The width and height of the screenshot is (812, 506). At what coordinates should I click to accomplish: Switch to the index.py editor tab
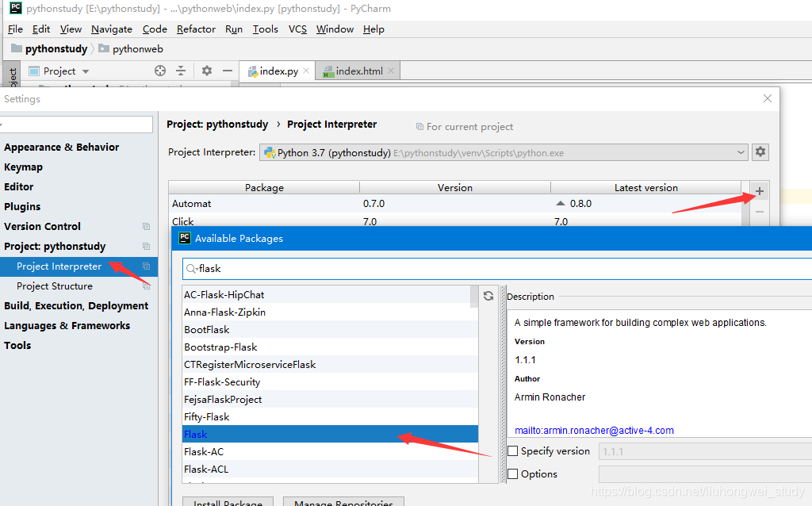point(278,71)
